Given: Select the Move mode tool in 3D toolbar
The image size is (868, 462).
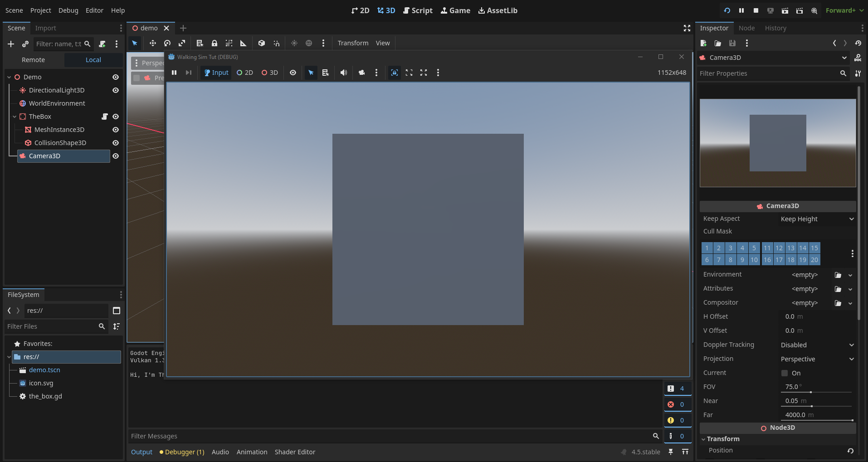Looking at the screenshot, I should click(x=152, y=43).
